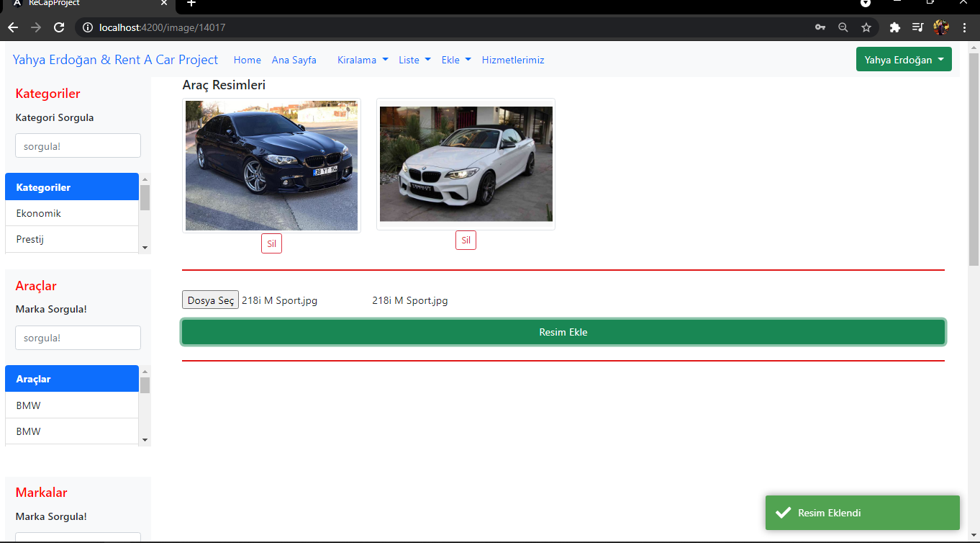
Task: Click the checkmark icon in the toast notification
Action: point(784,512)
